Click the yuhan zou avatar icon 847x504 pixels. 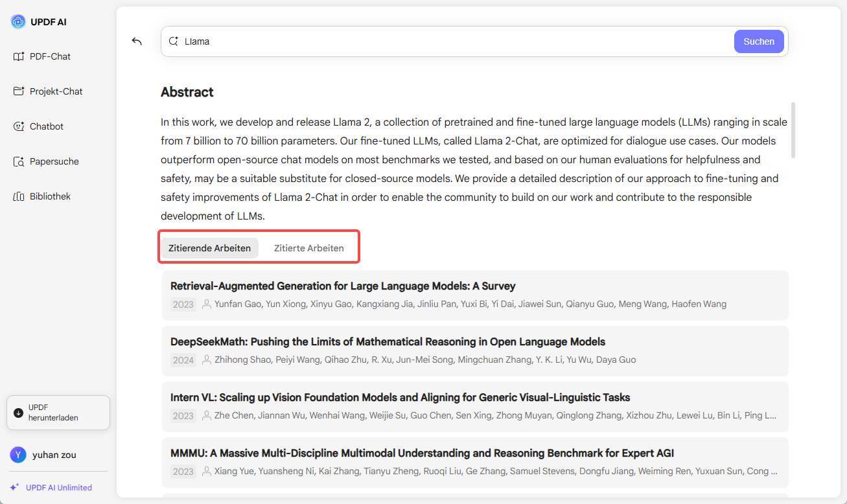[x=18, y=455]
